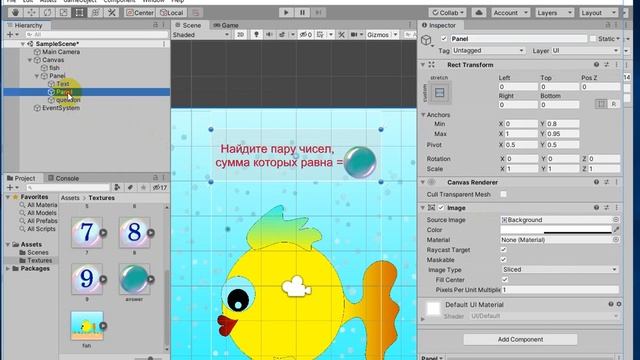
Task: Open the Shaded draw mode dropdown
Action: [201, 35]
